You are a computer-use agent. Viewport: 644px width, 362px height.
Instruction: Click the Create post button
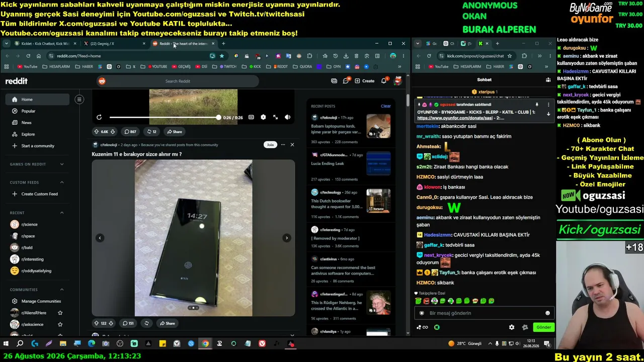tap(365, 81)
